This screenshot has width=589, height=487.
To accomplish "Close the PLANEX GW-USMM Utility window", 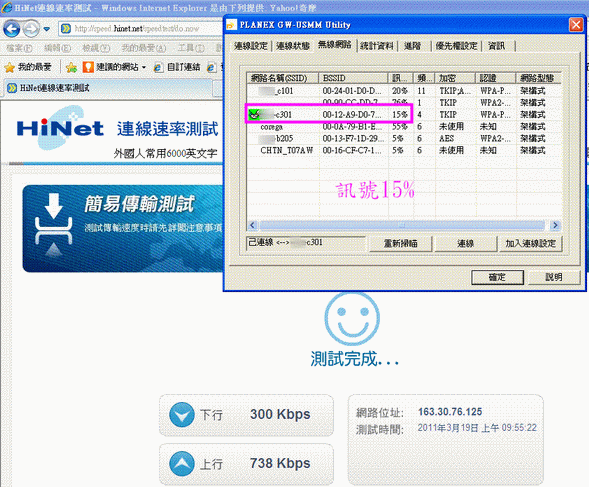I will tap(576, 25).
